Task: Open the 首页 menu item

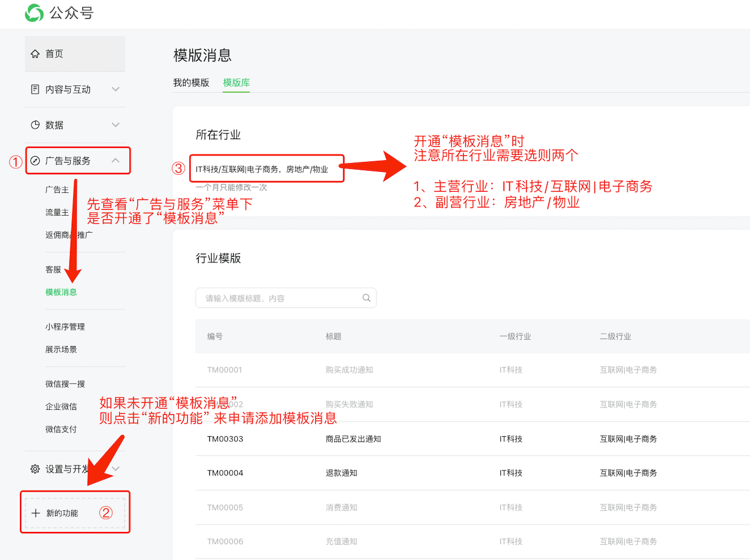Action: pyautogui.click(x=75, y=54)
